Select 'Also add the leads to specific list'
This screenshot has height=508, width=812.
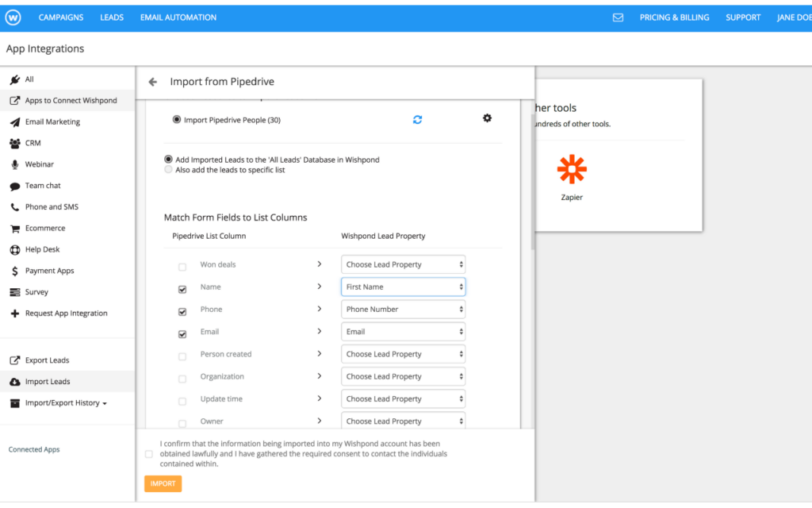tap(168, 170)
